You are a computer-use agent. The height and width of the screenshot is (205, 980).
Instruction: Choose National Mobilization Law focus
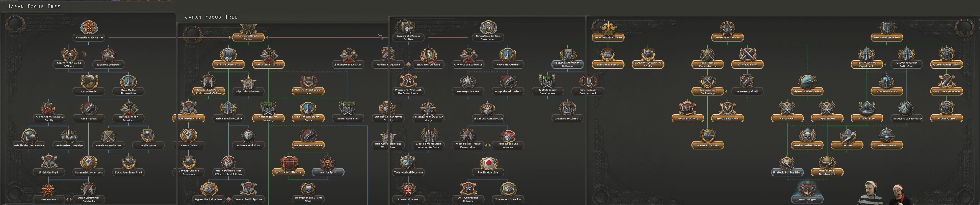(308, 85)
